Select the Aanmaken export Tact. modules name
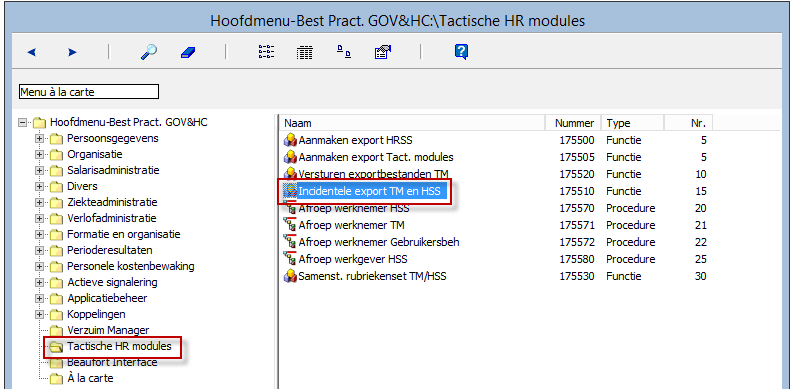Screen dimensions: 796x389 pyautogui.click(x=376, y=157)
